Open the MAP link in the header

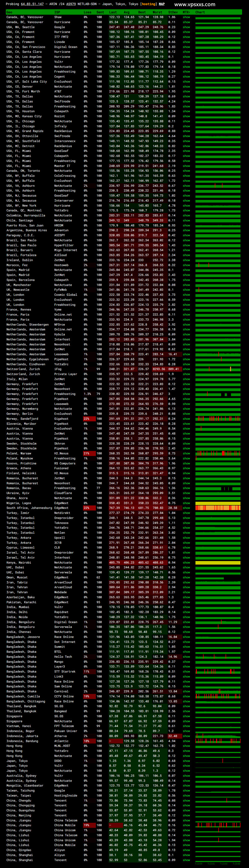162,4
